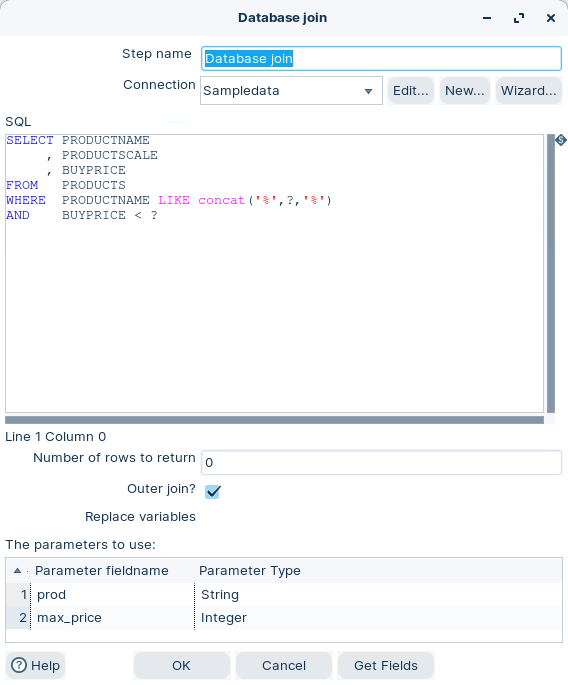Click the Parameter fieldname column header
The width and height of the screenshot is (568, 685).
[102, 571]
